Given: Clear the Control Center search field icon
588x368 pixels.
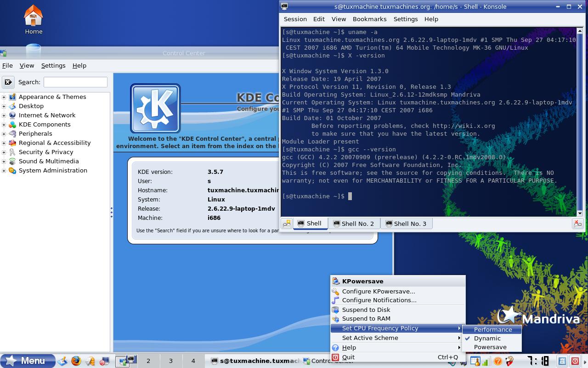Looking at the screenshot, I should pos(8,82).
